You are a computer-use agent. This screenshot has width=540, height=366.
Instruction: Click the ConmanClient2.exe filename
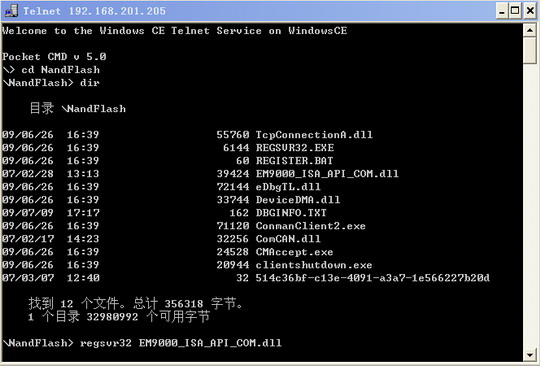311,226
